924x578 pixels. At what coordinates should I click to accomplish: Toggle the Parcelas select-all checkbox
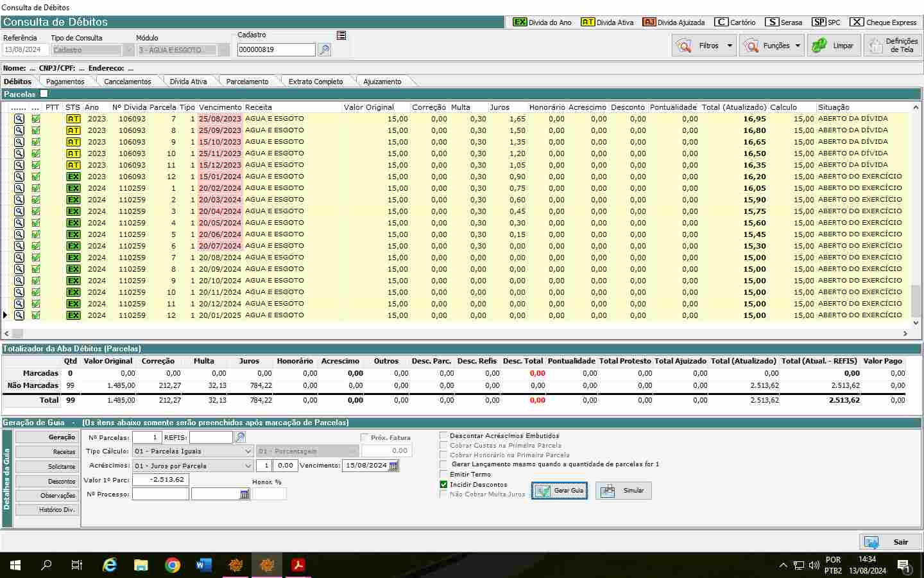44,94
